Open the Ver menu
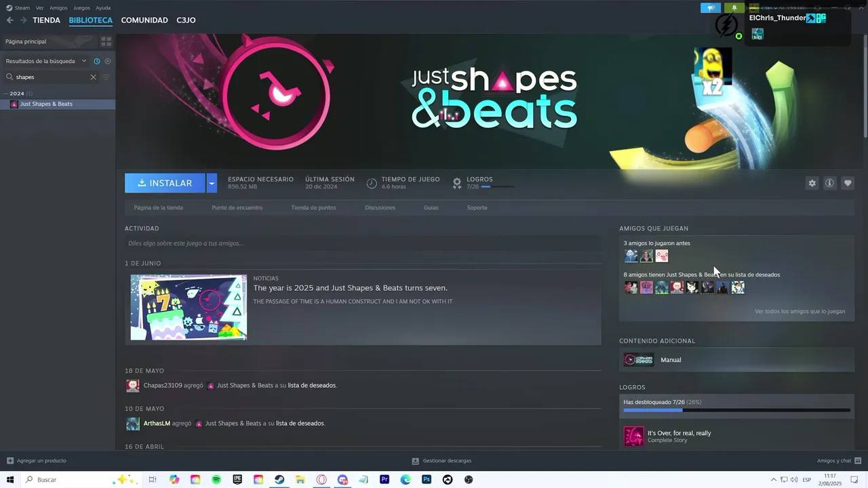Viewport: 868px width, 488px height. click(x=39, y=7)
